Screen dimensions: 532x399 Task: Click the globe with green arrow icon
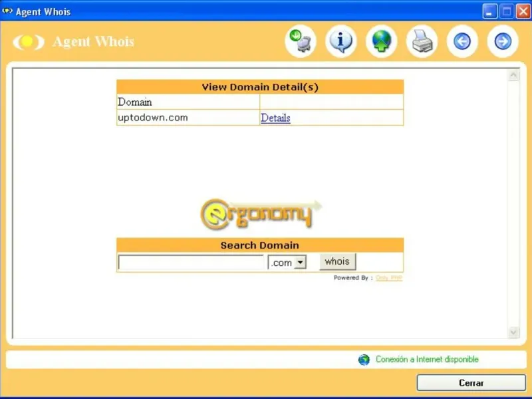pyautogui.click(x=381, y=41)
